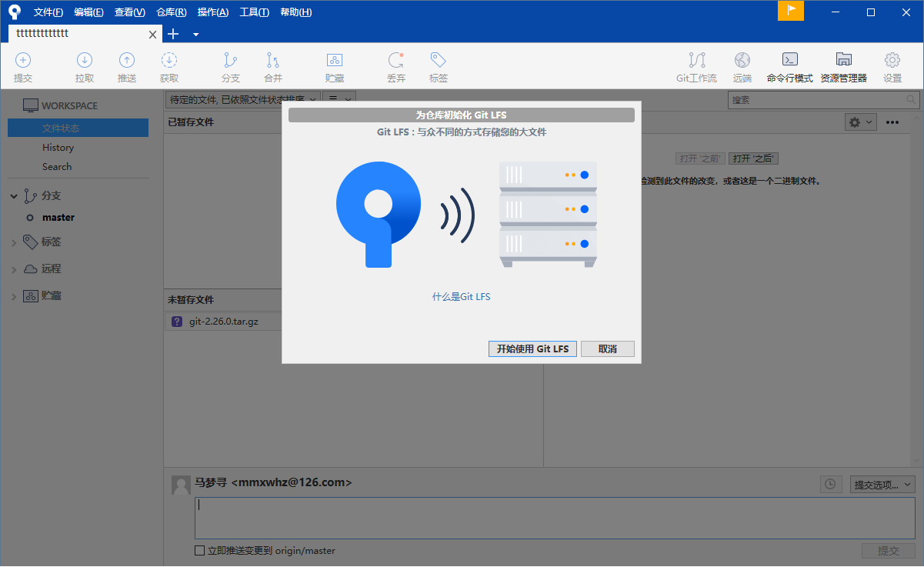This screenshot has width=924, height=567.
Task: Open the 查看(V) menu
Action: point(130,12)
